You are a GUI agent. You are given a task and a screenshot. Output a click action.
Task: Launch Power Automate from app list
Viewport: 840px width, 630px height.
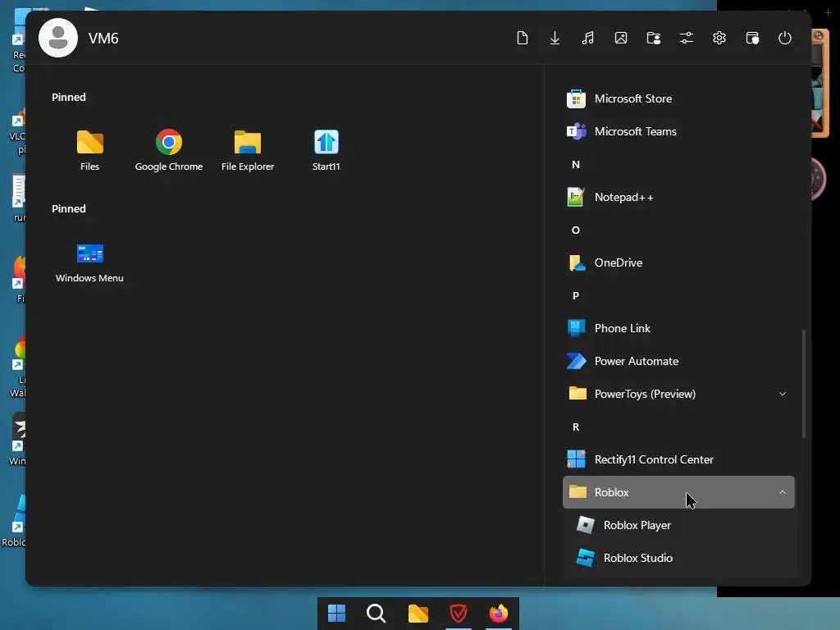[x=678, y=361]
